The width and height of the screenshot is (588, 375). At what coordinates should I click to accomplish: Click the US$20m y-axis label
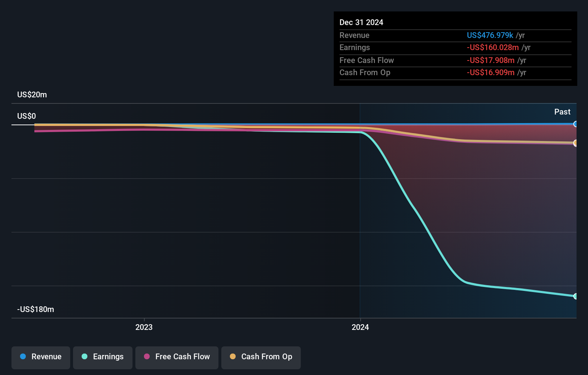[x=32, y=94]
